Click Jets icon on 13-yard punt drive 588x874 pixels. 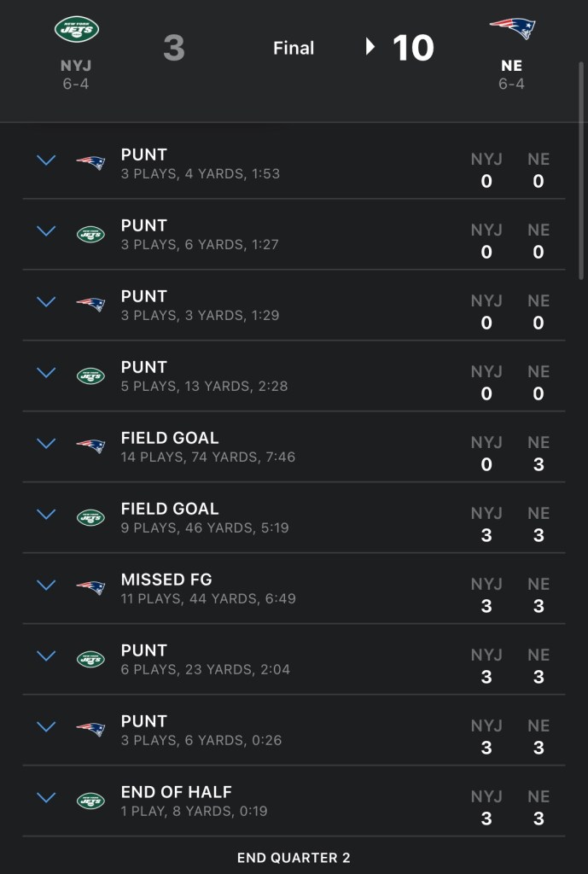click(x=90, y=376)
